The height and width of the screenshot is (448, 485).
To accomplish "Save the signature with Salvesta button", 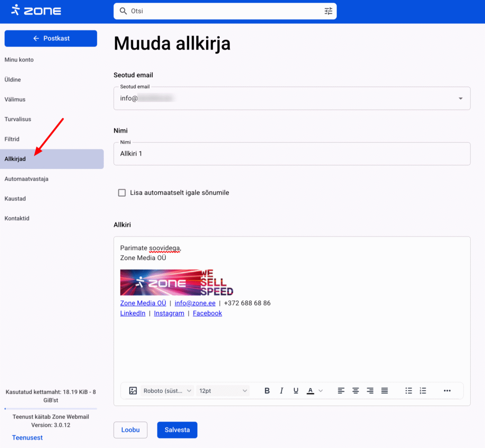I will click(x=177, y=430).
